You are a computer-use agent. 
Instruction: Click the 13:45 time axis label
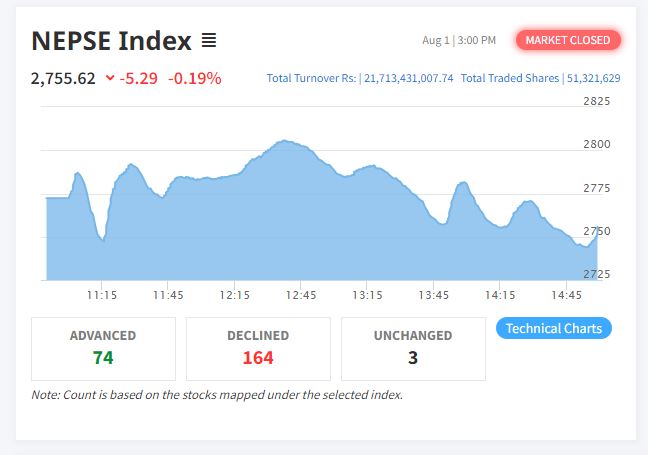(434, 295)
